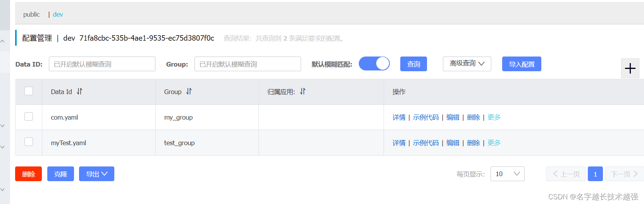Screen dimensions: 644x204
Task: Focus the Data ID search field
Action: [102, 64]
